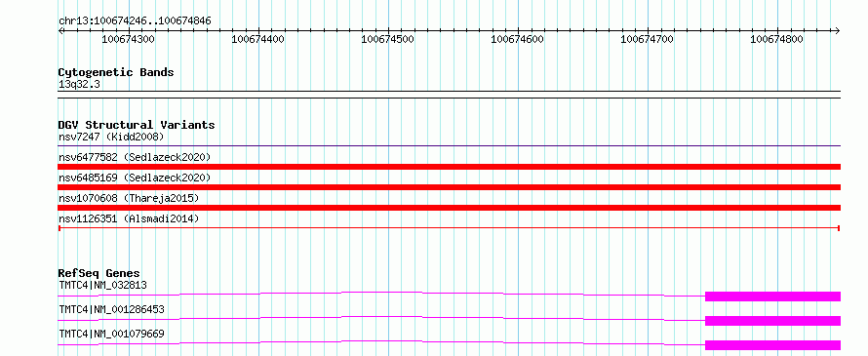Image resolution: width=868 pixels, height=356 pixels.
Task: Select the red bar for nsv6477582
Action: 449,167
